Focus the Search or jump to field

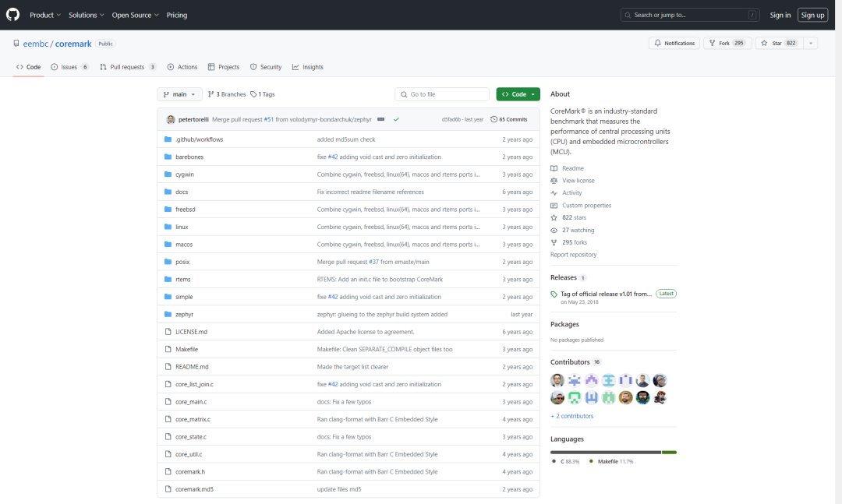(x=690, y=15)
